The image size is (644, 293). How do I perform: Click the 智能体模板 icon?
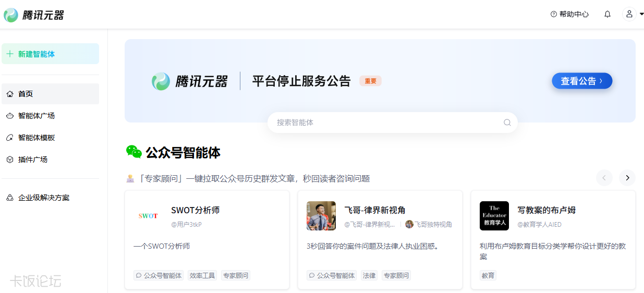[10, 138]
